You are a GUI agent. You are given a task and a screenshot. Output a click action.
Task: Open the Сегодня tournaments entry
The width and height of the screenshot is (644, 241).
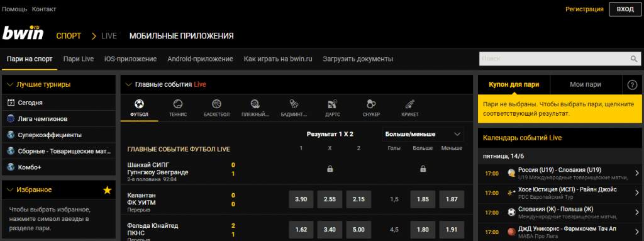58,103
